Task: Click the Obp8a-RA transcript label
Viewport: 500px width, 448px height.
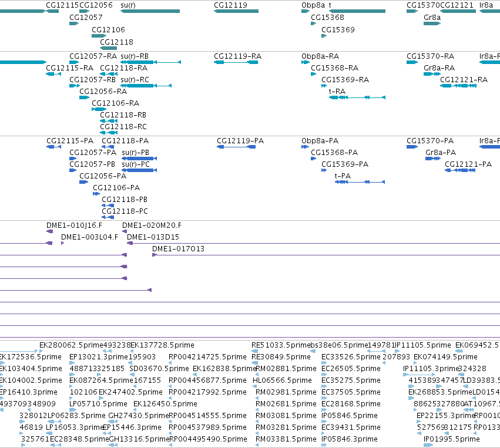Action: point(320,56)
